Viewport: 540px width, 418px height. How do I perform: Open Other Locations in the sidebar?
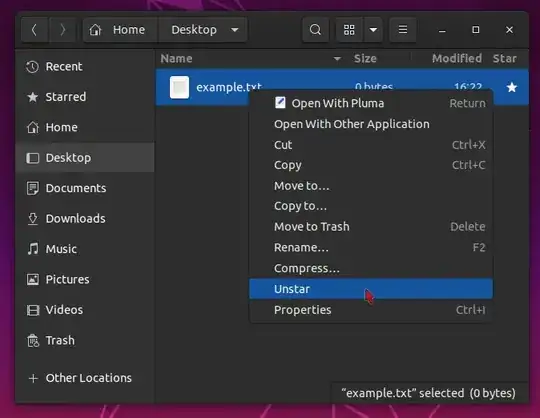click(85, 378)
